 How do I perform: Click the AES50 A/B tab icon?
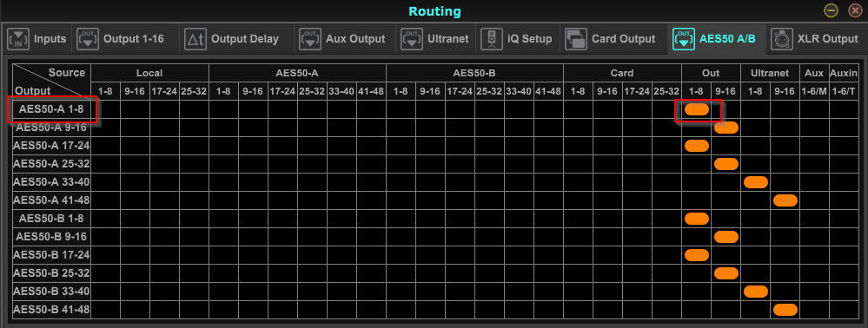point(684,39)
